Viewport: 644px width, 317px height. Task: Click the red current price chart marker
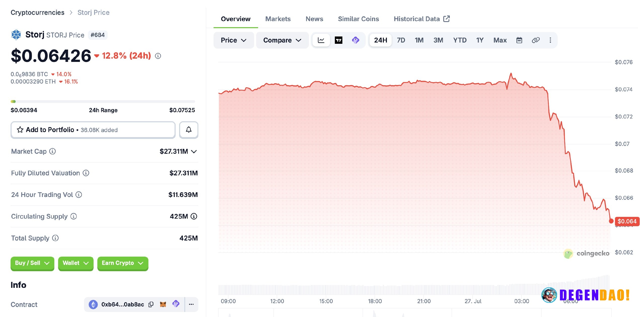point(611,221)
